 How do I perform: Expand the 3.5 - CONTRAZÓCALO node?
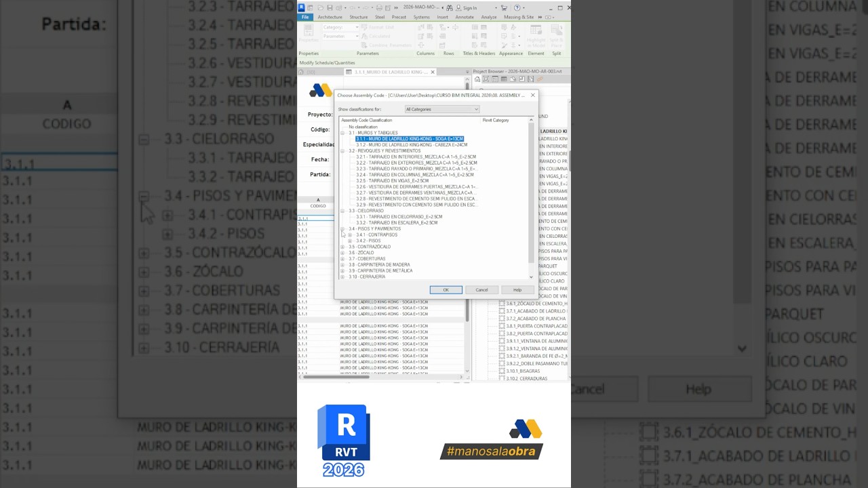coord(342,247)
